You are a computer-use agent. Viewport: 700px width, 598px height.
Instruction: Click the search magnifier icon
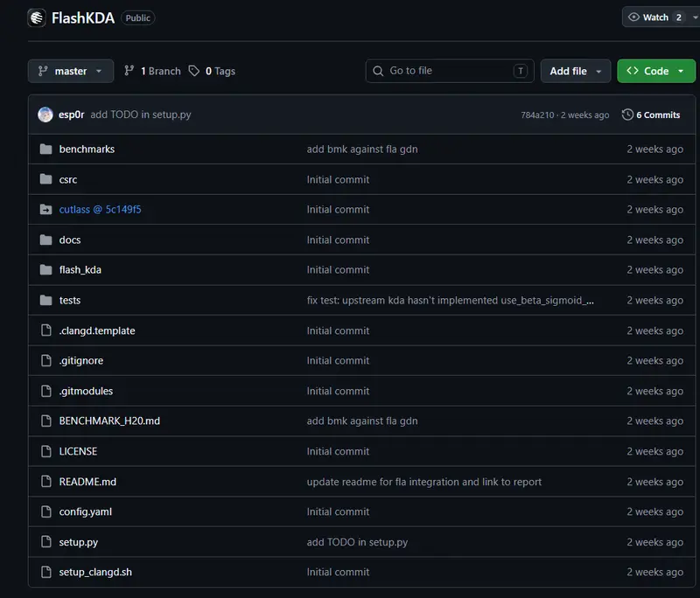(378, 71)
